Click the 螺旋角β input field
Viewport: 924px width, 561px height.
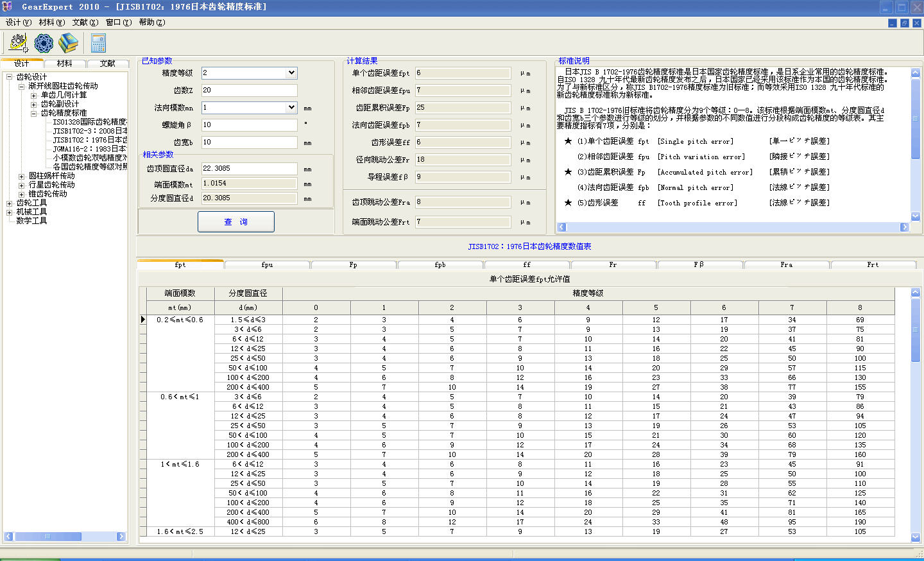coord(249,125)
